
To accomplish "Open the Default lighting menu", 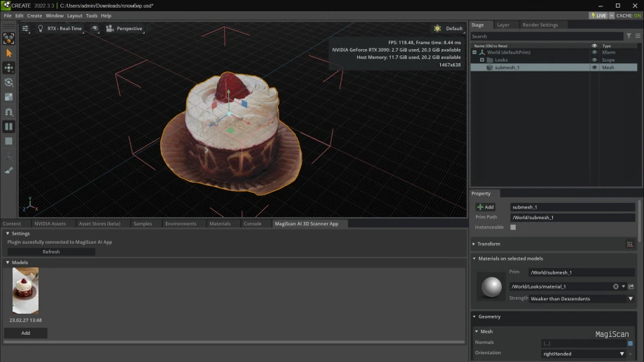I will (x=449, y=28).
